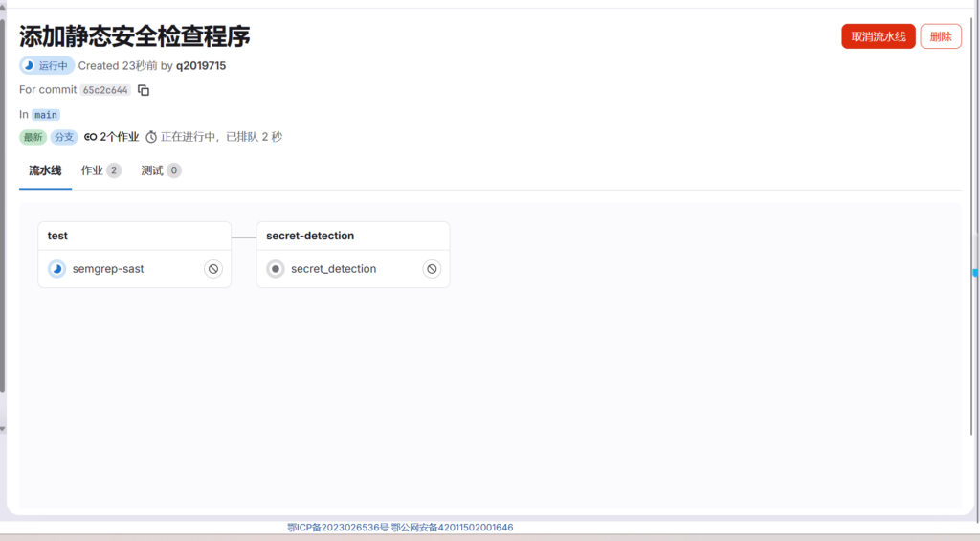Open the secret_detection job details
Image resolution: width=980 pixels, height=541 pixels.
[333, 269]
